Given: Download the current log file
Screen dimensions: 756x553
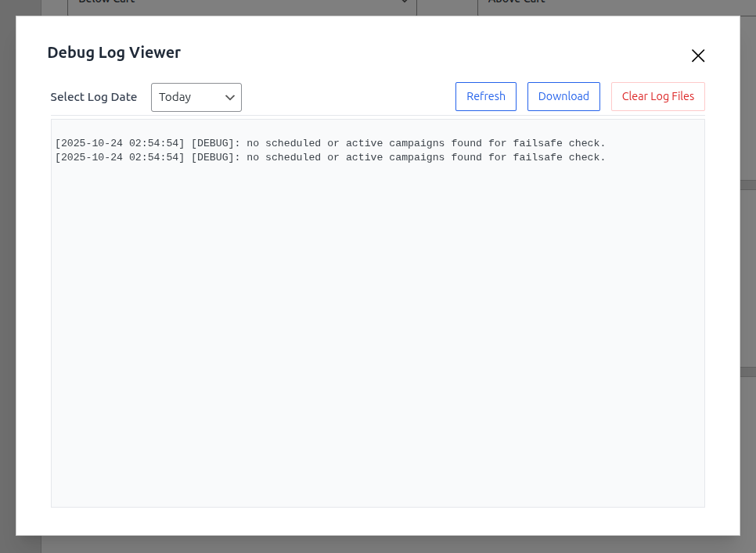Looking at the screenshot, I should (563, 96).
